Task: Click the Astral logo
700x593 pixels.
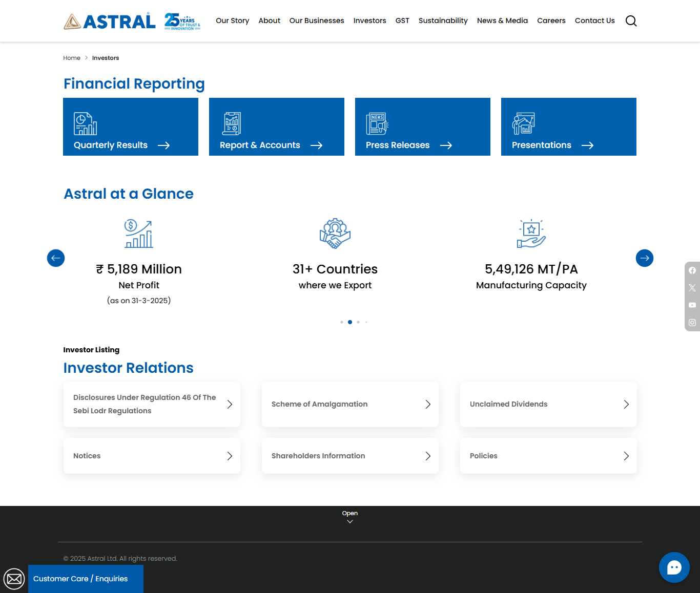Action: click(110, 21)
